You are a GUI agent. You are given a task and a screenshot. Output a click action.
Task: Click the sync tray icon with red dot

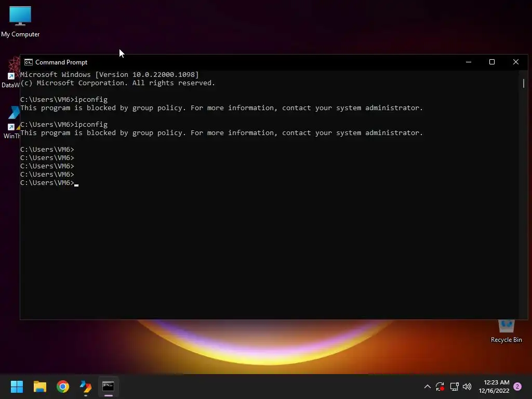(440, 387)
